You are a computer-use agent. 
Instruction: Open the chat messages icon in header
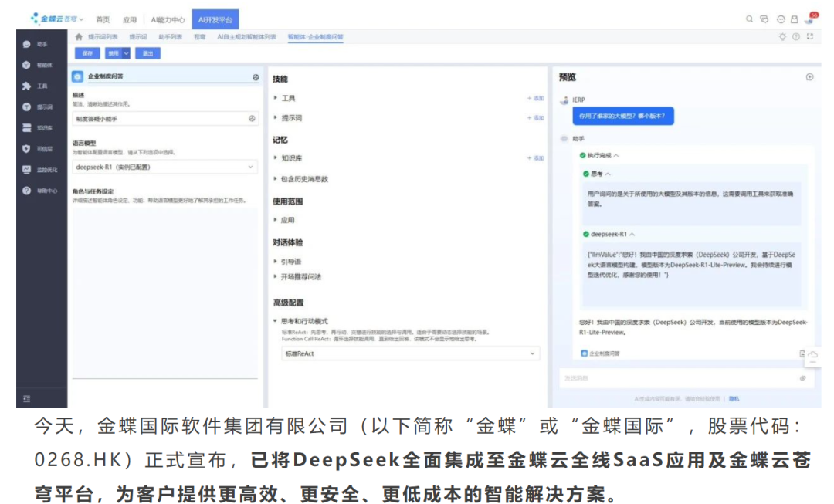coord(764,19)
